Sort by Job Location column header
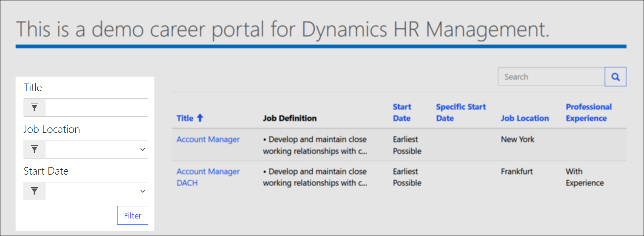644x236 pixels. [524, 118]
